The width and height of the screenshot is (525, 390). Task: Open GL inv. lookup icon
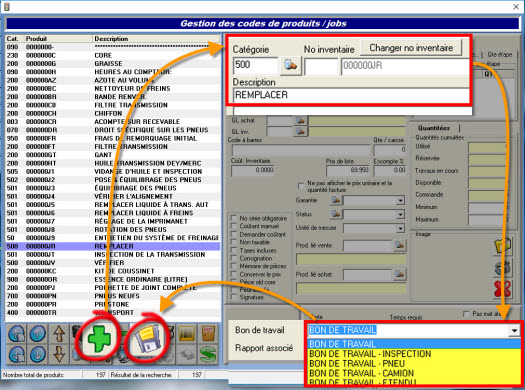(x=300, y=132)
